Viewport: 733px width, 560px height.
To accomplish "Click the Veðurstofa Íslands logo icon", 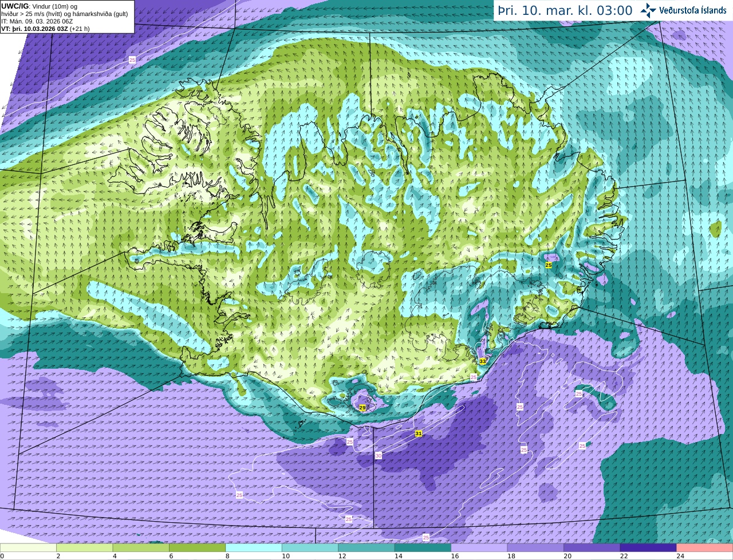I will (648, 10).
